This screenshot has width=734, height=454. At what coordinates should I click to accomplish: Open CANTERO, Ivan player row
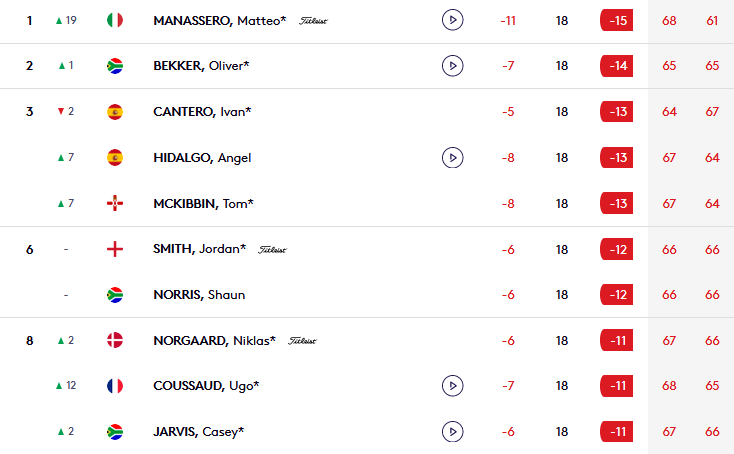367,111
